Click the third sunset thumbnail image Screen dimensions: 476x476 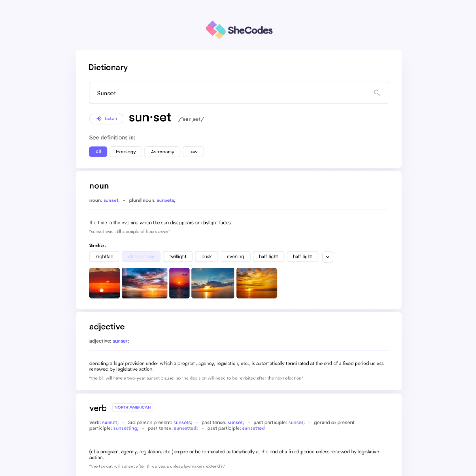point(179,283)
